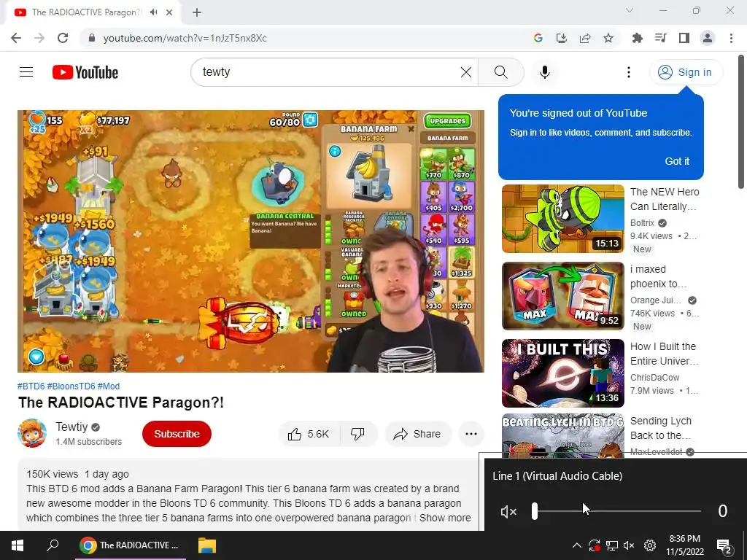The height and width of the screenshot is (560, 747).
Task: Click the sync tray icon with red dot
Action: point(594,545)
